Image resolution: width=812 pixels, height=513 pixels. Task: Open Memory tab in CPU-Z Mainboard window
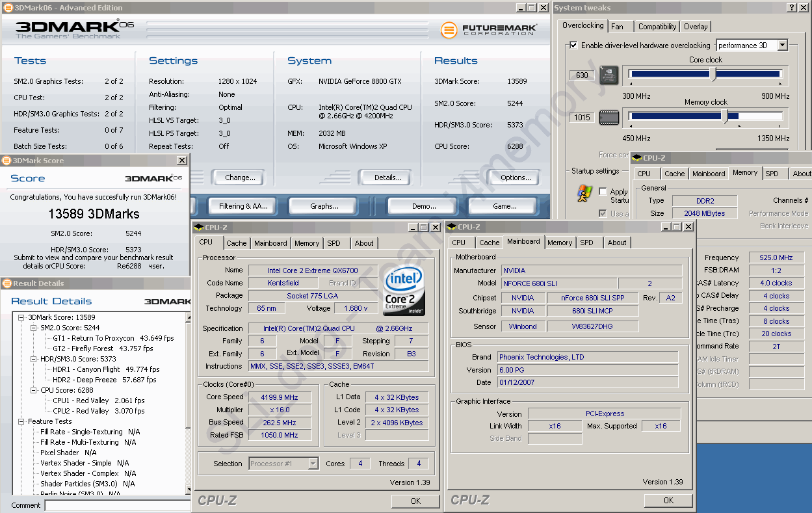[x=559, y=243]
